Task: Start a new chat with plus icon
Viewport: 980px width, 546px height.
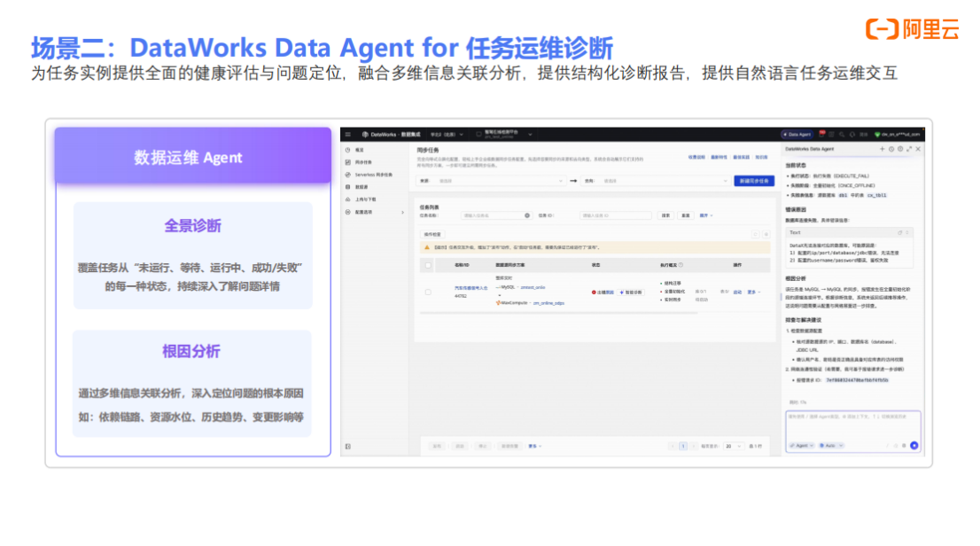Action: (883, 150)
